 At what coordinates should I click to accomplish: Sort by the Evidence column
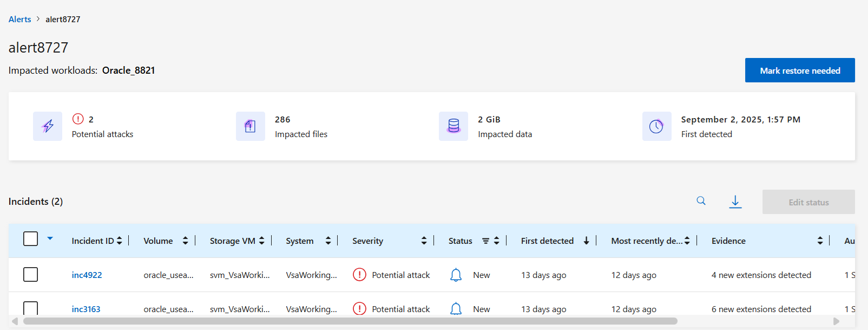[x=820, y=241]
